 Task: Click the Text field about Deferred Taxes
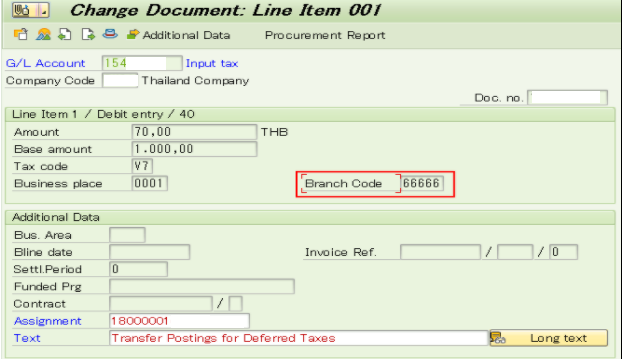299,338
